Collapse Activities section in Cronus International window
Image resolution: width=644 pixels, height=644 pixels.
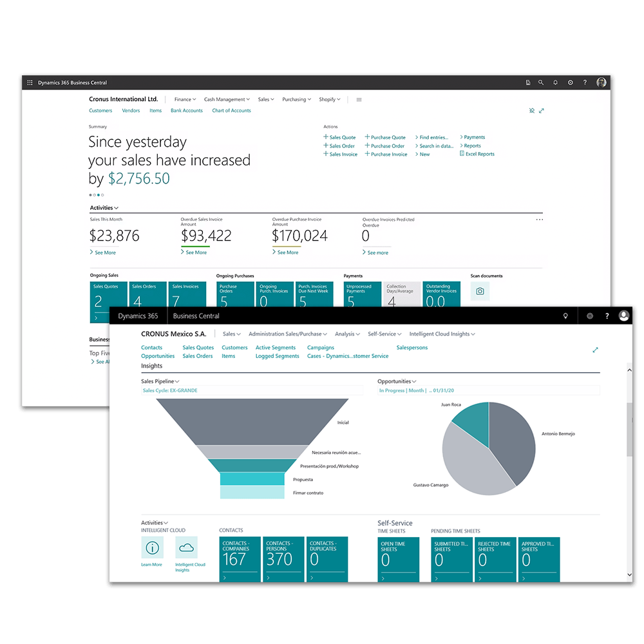(104, 208)
